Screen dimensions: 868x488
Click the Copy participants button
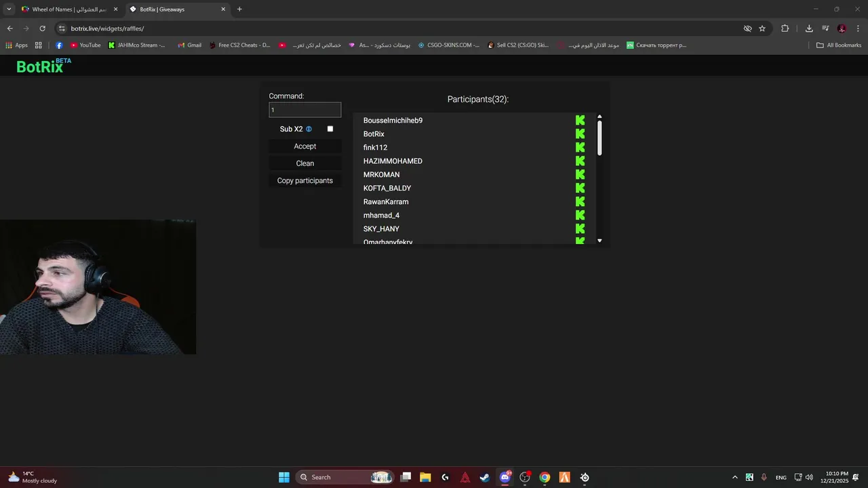click(x=305, y=180)
